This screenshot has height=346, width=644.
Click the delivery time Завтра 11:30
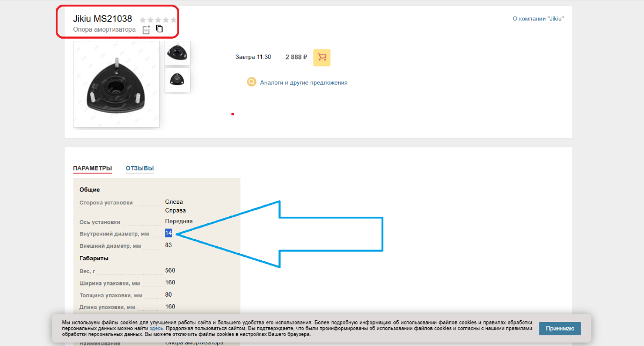click(x=253, y=57)
